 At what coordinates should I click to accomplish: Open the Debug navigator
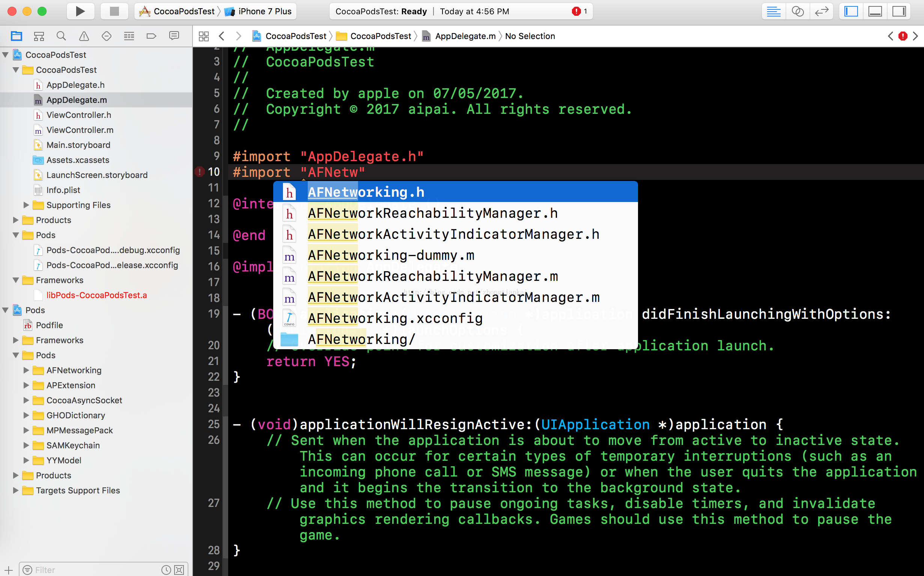pyautogui.click(x=129, y=36)
